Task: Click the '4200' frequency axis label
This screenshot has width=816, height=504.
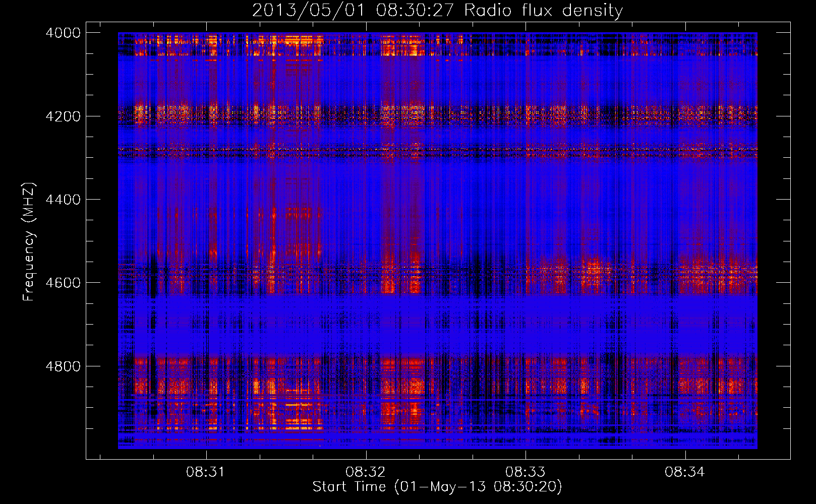Action: click(63, 116)
